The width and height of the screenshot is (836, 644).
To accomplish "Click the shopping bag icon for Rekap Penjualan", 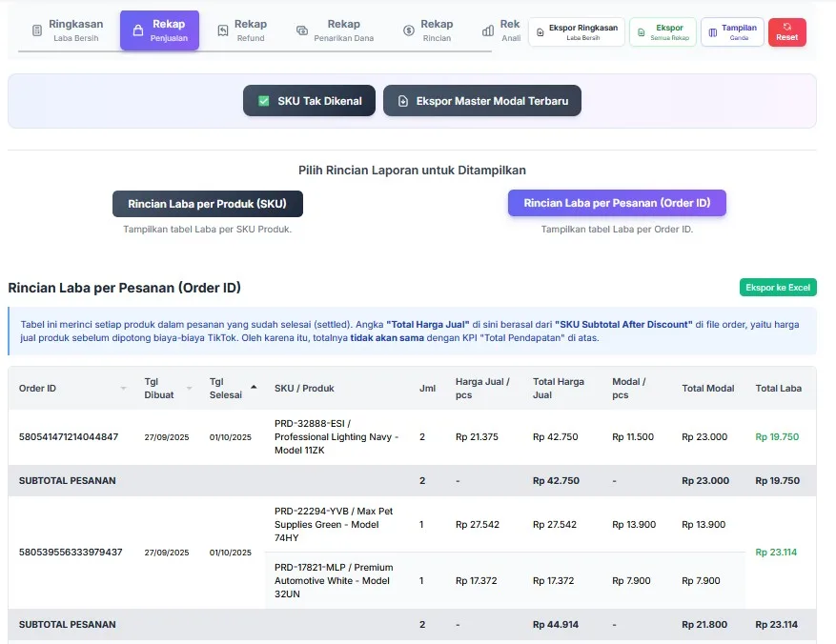I will (x=138, y=30).
